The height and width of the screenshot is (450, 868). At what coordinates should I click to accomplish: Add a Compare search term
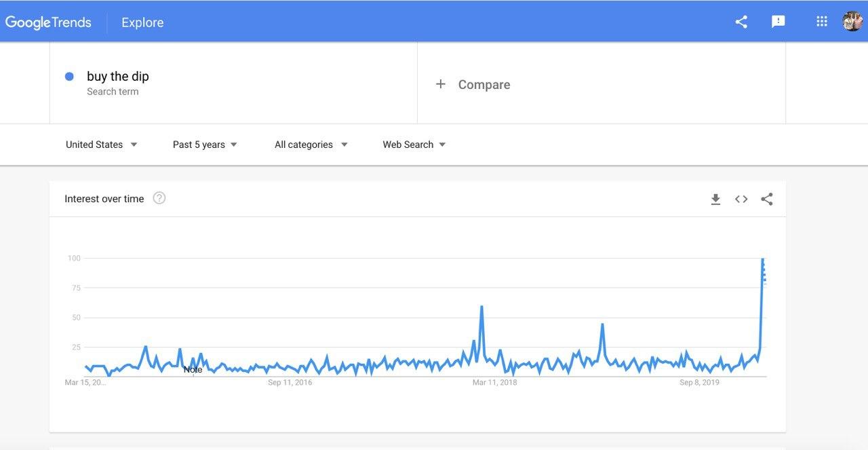point(484,85)
